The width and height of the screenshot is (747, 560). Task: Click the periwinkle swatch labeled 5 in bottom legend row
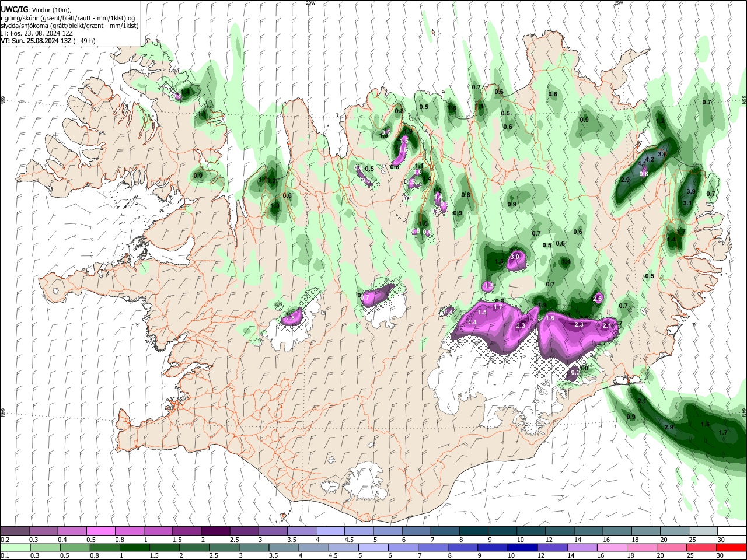point(372,547)
